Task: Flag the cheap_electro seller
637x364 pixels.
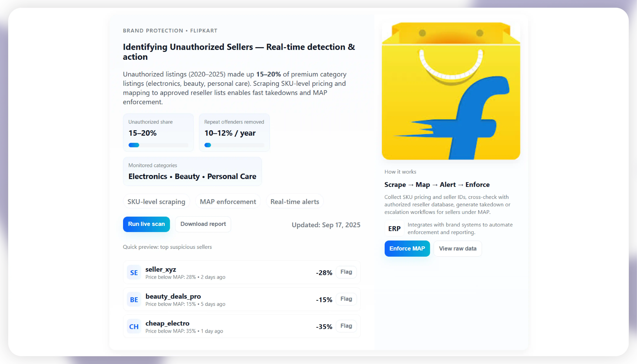Action: click(x=346, y=326)
